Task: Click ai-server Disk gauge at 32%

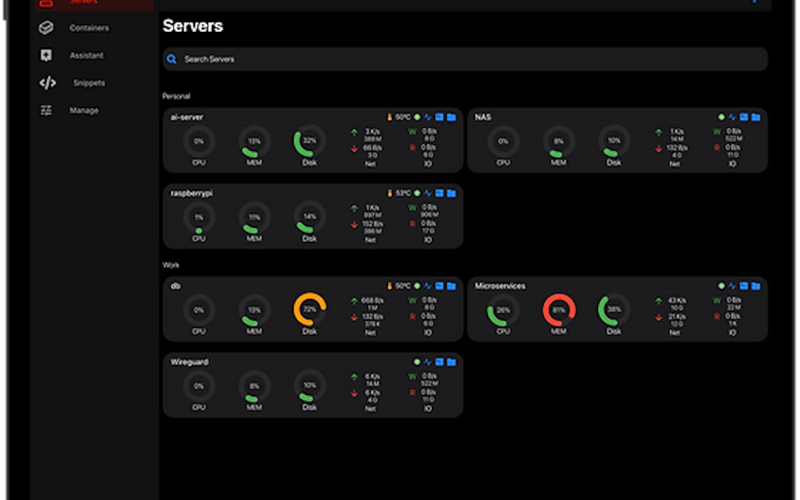Action: [x=310, y=141]
